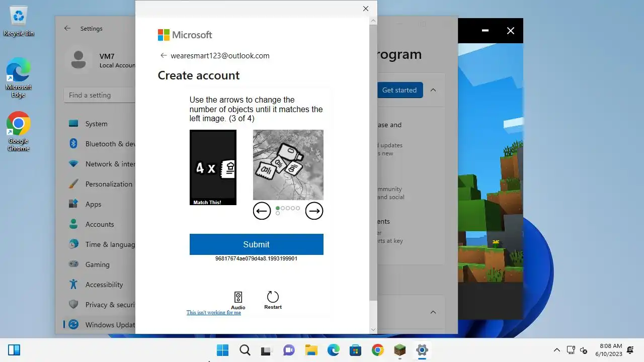Screen dimensions: 644x362
Task: Open Widgets button on taskbar
Action: 14,350
